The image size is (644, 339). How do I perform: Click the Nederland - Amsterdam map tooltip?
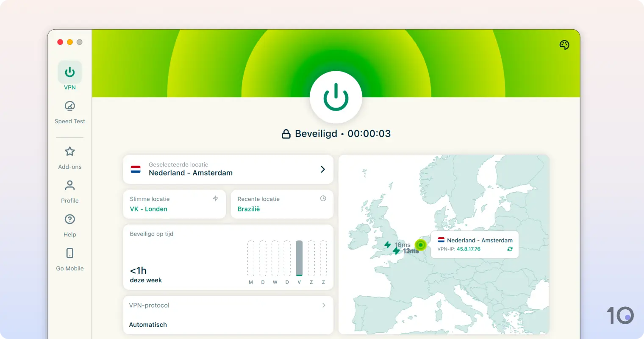click(x=474, y=245)
